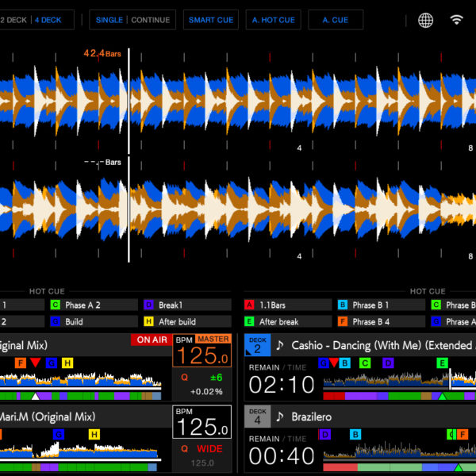Set play mode to SINGLE

pyautogui.click(x=109, y=20)
